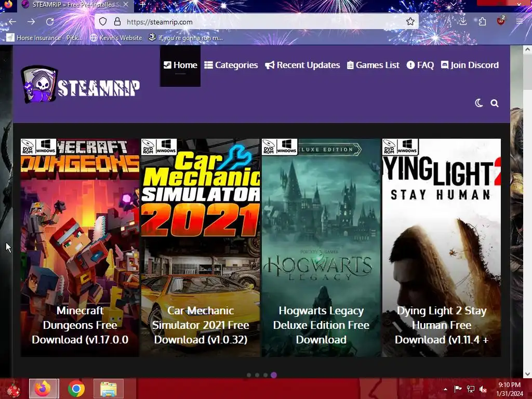Select the first carousel dot
The height and width of the screenshot is (399, 532).
[x=249, y=375]
